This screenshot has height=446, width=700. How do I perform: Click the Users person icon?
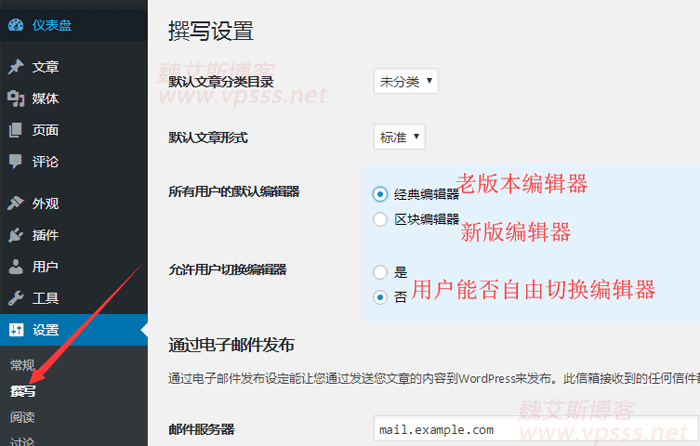click(x=15, y=267)
